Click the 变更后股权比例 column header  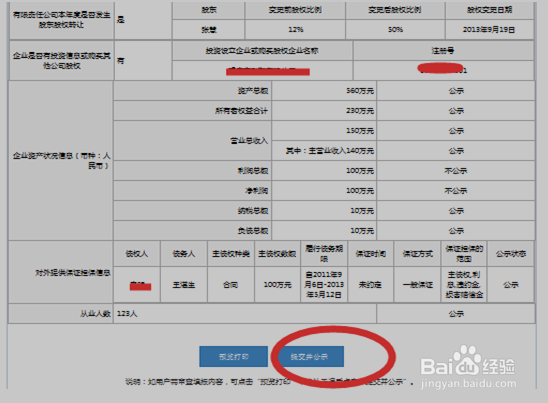[395, 10]
